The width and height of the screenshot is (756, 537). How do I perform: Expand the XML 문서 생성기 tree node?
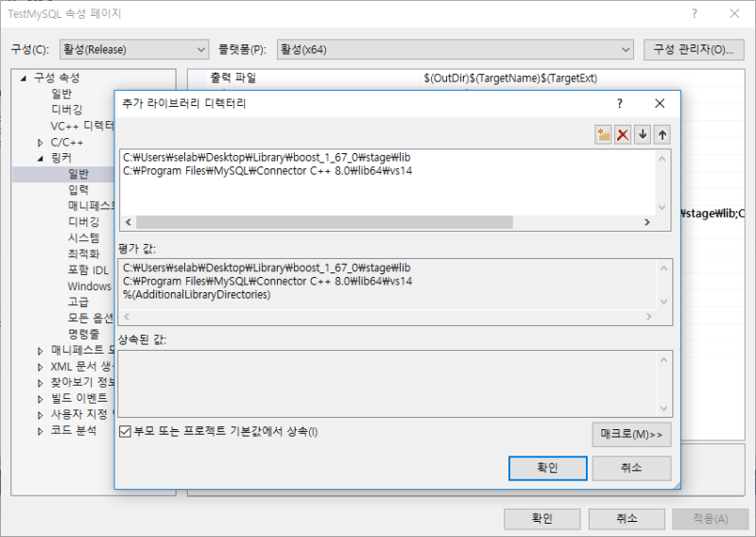(x=41, y=367)
